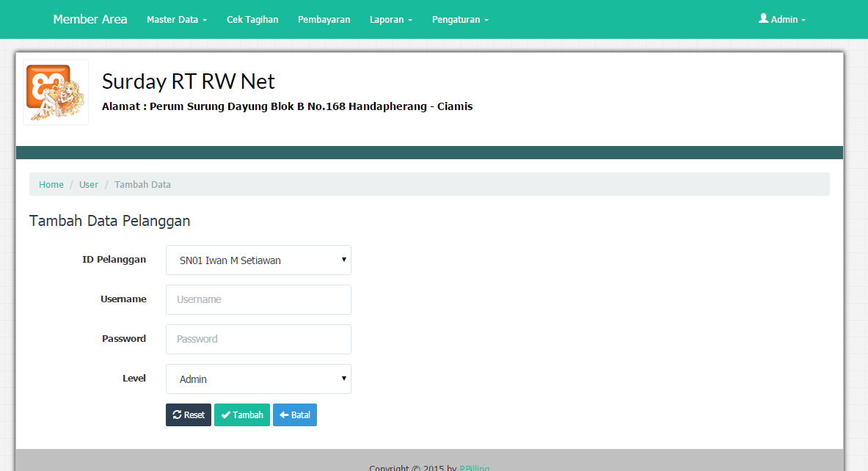This screenshot has width=868, height=471.
Task: Click the back arrow icon on Batal button
Action: (283, 415)
